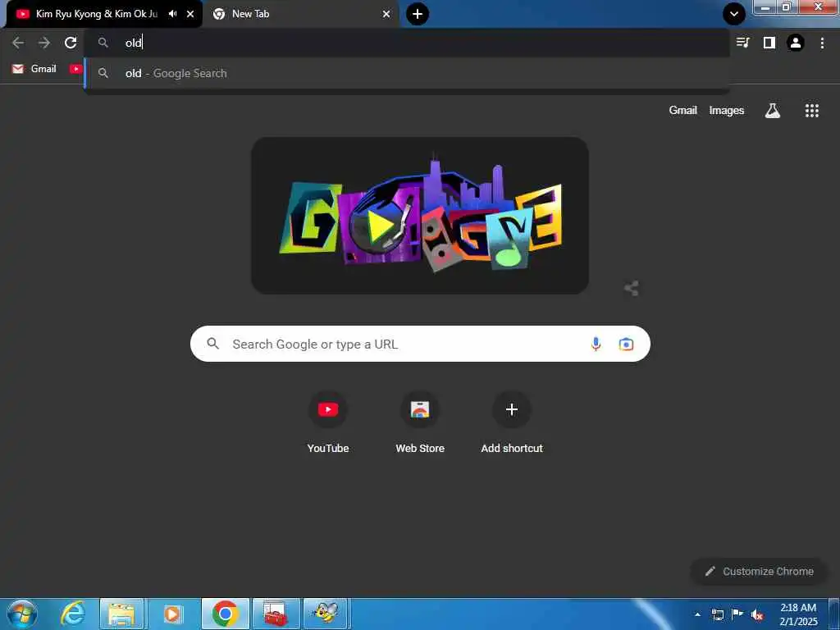Open the Windows Start orb
840x630 pixels.
click(x=21, y=614)
